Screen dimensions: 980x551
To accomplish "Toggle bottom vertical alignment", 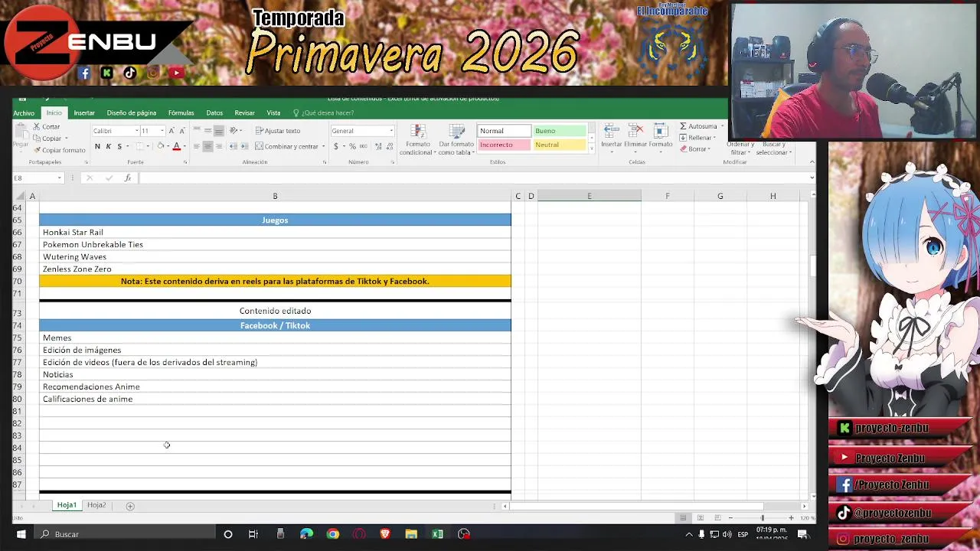I will (x=218, y=131).
